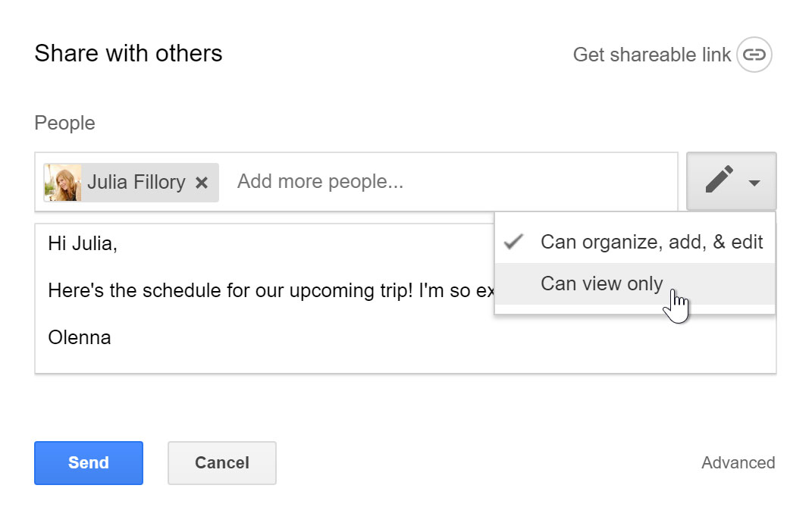This screenshot has width=812, height=526.
Task: Click the Julia Fillory name chip
Action: (136, 182)
